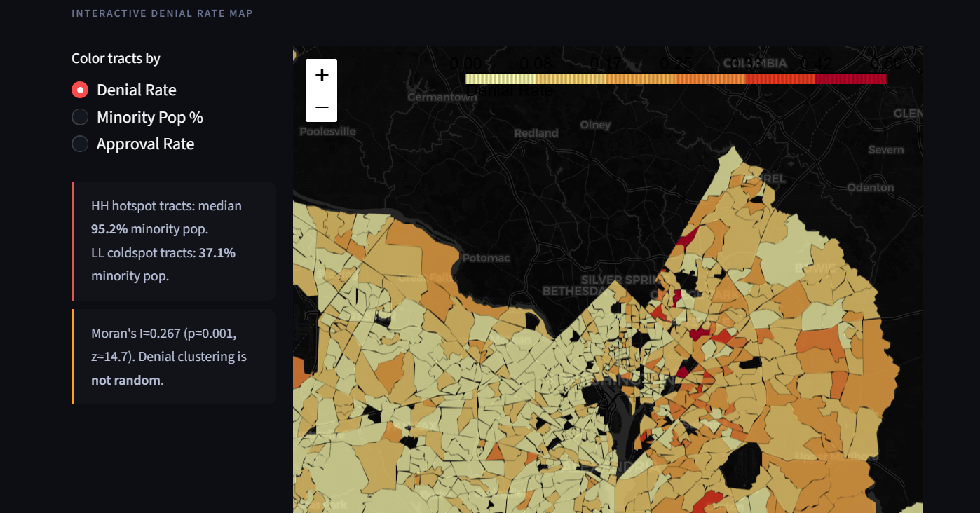Click the Severn label on the map
Image resolution: width=980 pixels, height=513 pixels.
(x=886, y=150)
